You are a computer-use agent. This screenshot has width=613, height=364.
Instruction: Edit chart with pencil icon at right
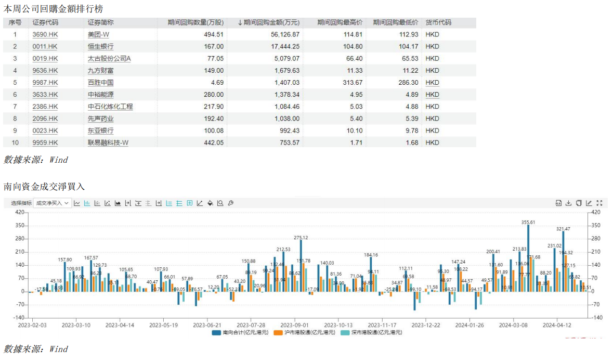click(589, 203)
